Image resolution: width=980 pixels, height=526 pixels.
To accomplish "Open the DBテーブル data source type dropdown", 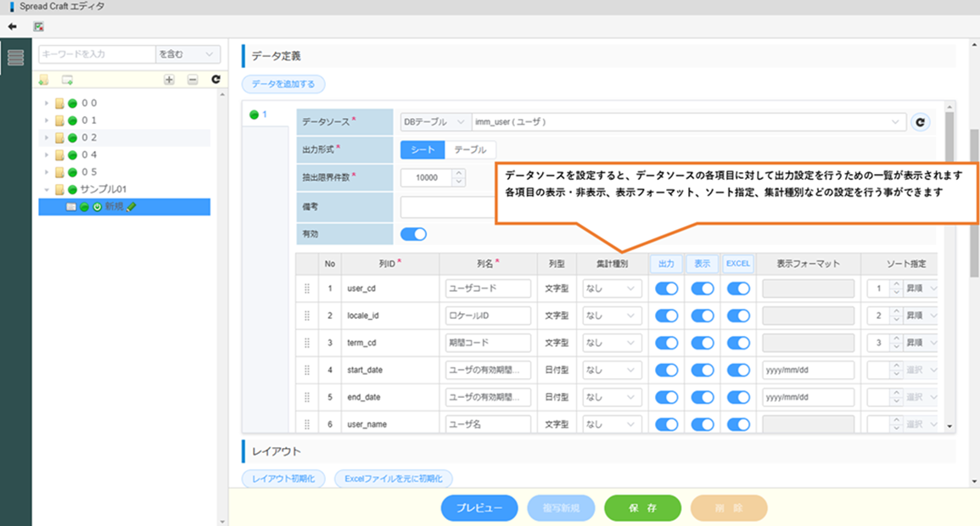I will pyautogui.click(x=434, y=122).
